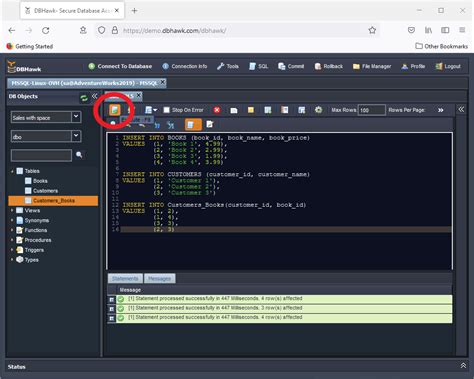Select the Customers table in tree
Screen dimensions: 474x379
click(x=45, y=191)
